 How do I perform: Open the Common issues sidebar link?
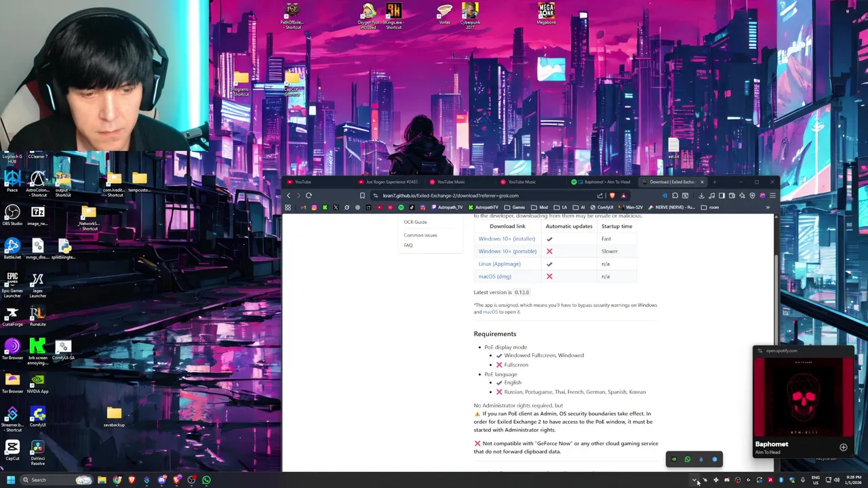pyautogui.click(x=420, y=235)
